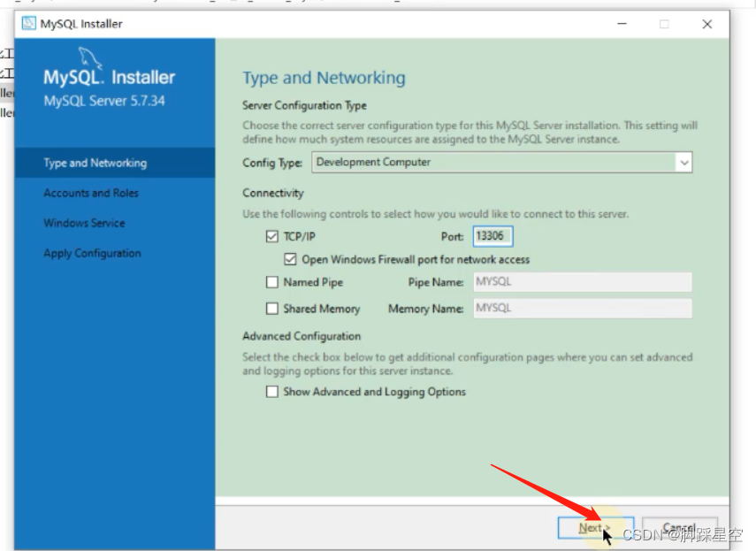
Task: Open the Windows Service step
Action: [84, 223]
